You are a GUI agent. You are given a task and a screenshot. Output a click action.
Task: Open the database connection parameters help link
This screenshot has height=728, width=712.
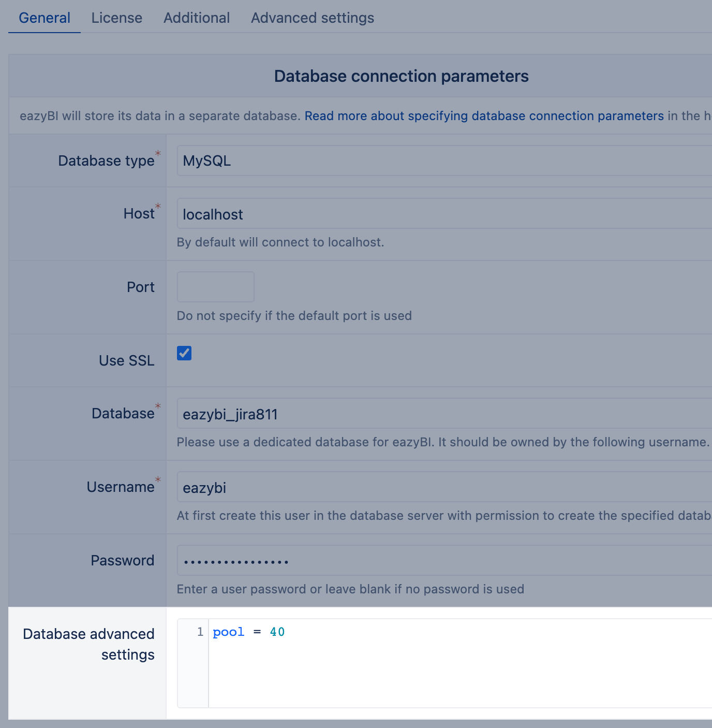click(x=484, y=116)
